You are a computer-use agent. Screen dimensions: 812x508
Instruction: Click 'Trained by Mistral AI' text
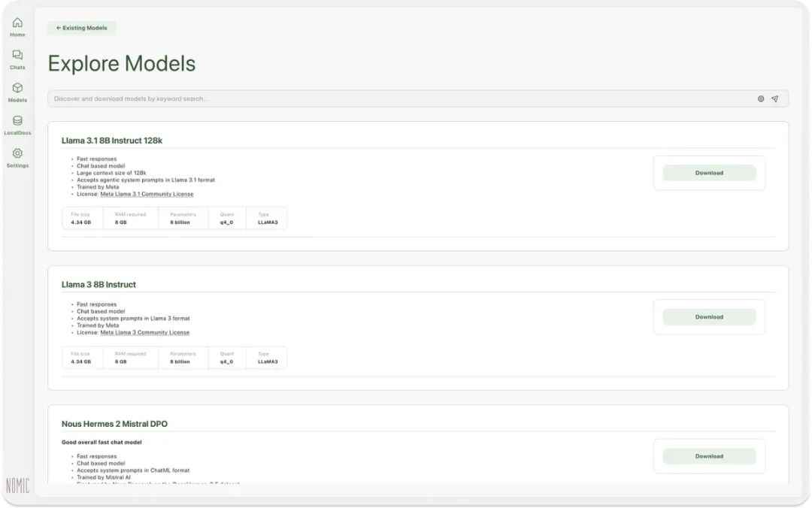pos(104,477)
